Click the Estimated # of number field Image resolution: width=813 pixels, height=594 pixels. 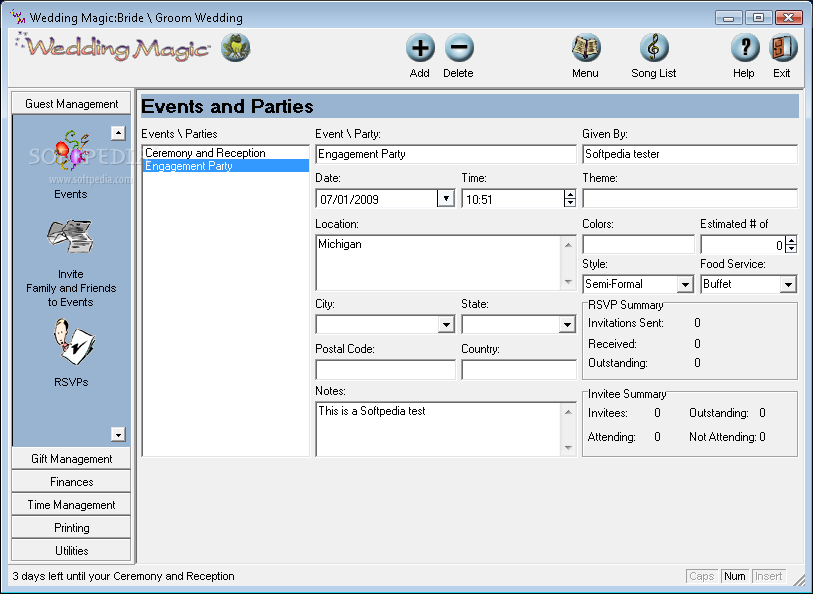742,244
